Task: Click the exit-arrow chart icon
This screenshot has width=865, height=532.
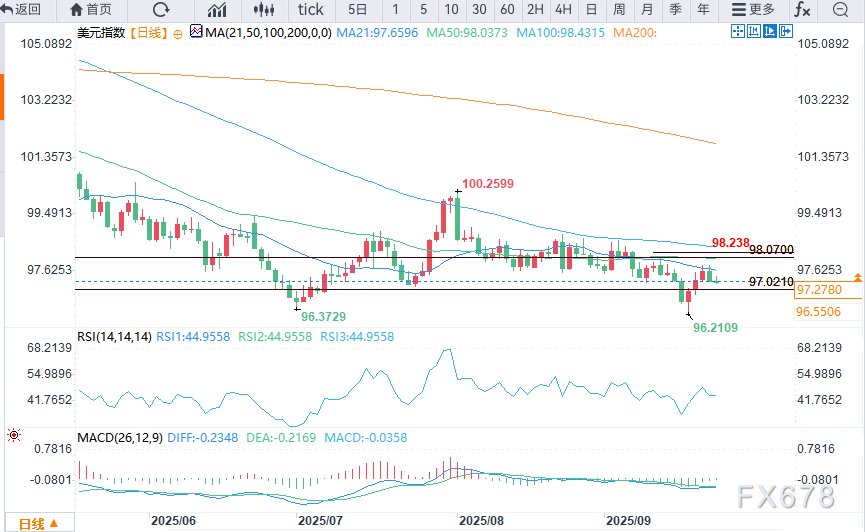Action: click(x=786, y=31)
